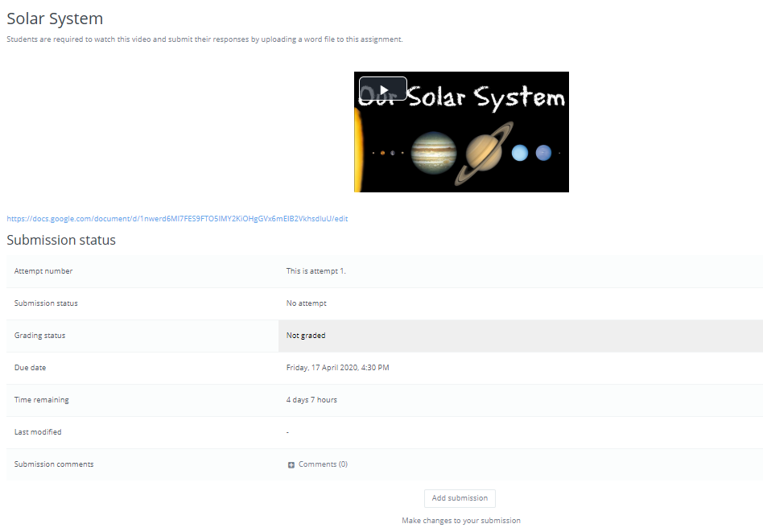763x532 pixels.
Task: Click the '4 days 7 hours' time remaining
Action: [311, 400]
